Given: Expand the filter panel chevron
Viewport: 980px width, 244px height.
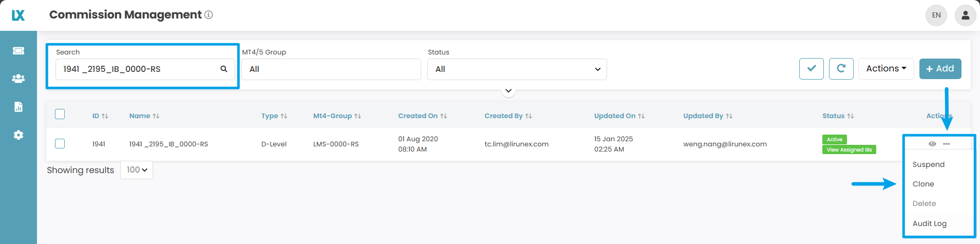Looking at the screenshot, I should pyautogui.click(x=508, y=91).
